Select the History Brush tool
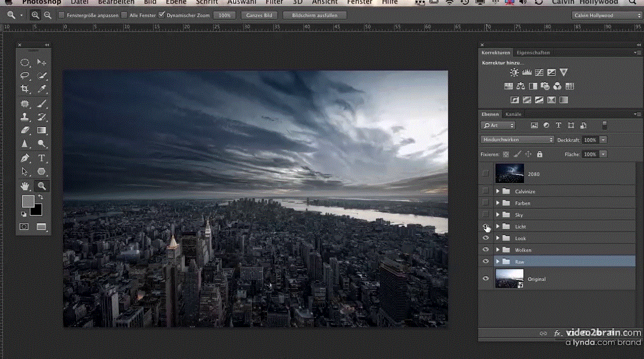Viewport: 644px width, 359px height. point(42,117)
